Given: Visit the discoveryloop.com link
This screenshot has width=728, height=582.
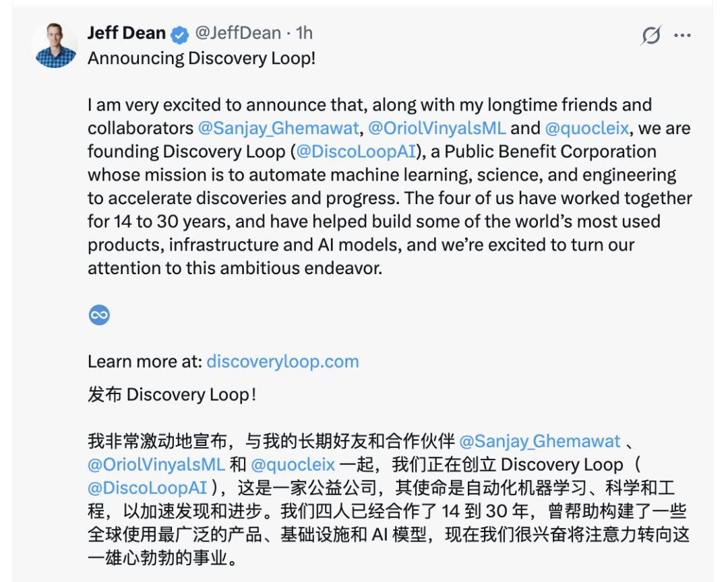Looking at the screenshot, I should coord(282,362).
